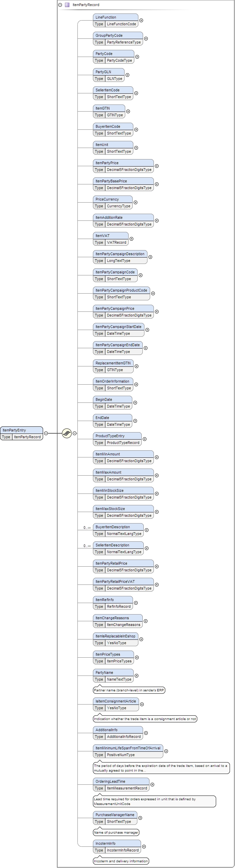This screenshot has height=868, width=235.
Task: Expand the PartyGLN plus icon
Action: coord(127,75)
